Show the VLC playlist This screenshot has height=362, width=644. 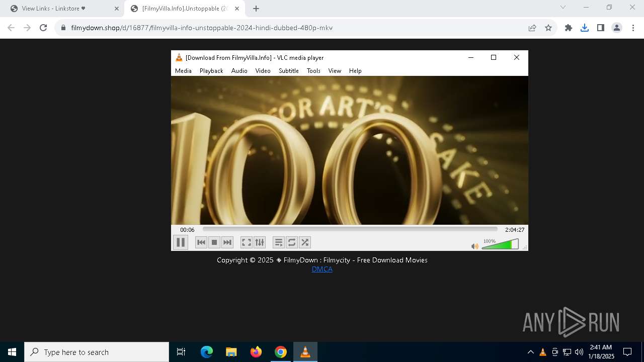tap(279, 242)
